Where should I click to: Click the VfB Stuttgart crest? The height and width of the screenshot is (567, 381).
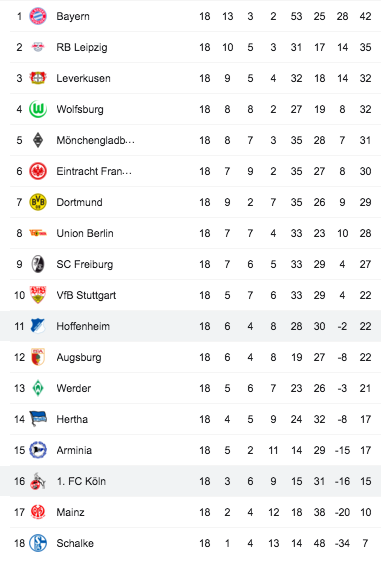(38, 295)
